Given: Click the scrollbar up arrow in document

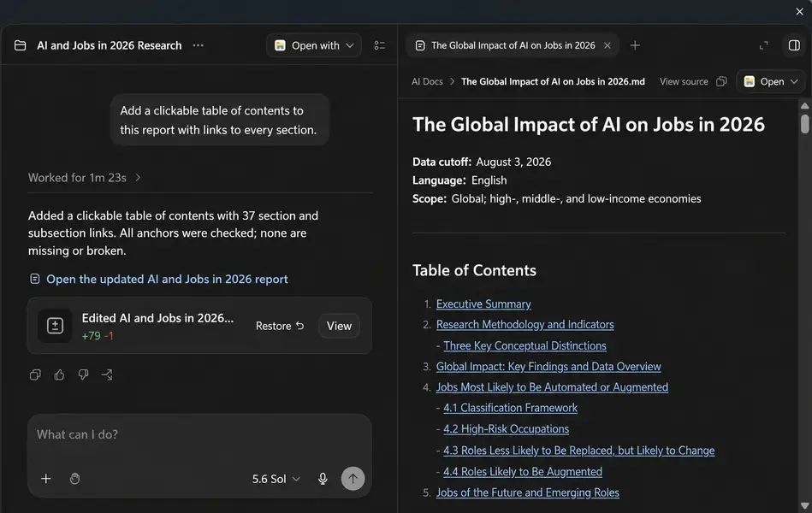Looking at the screenshot, I should pos(804,106).
